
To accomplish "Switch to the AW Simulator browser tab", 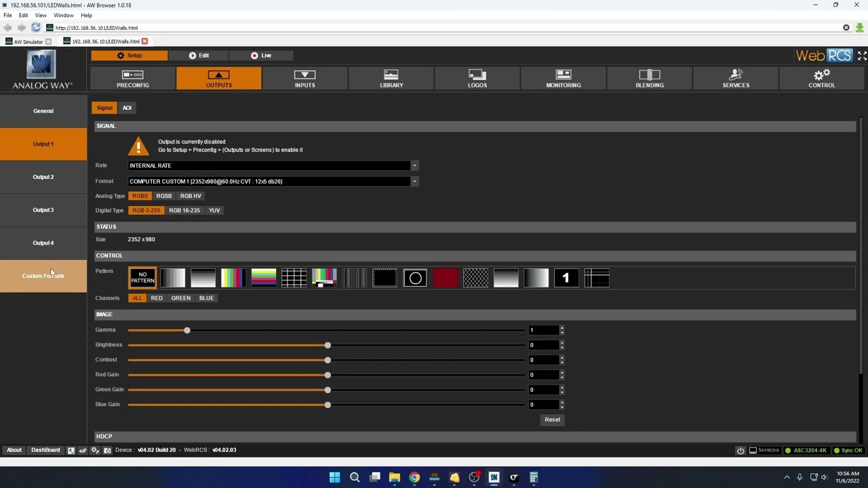I will click(28, 41).
